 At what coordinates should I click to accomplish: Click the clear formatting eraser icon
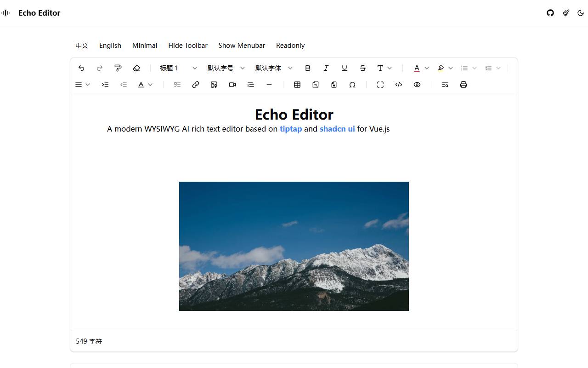(x=136, y=68)
